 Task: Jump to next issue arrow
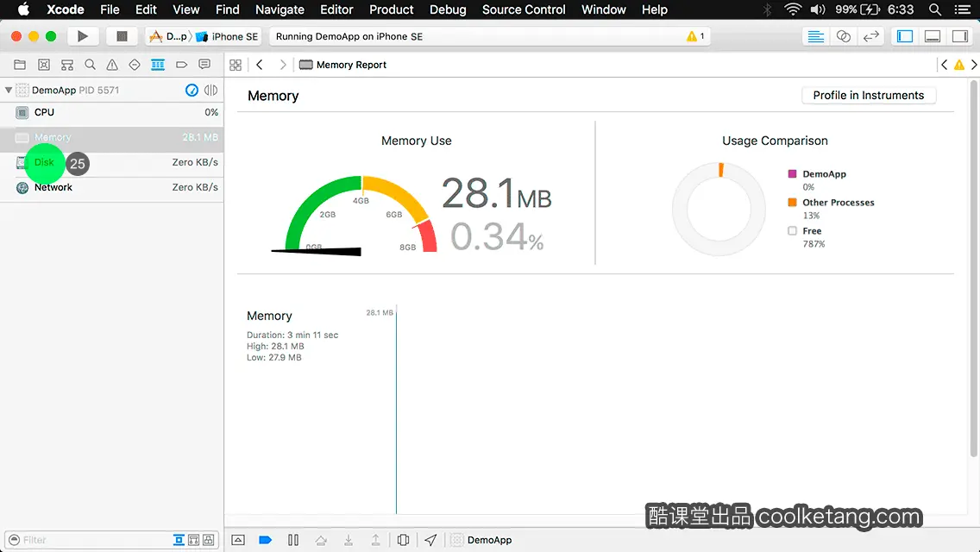pos(974,65)
